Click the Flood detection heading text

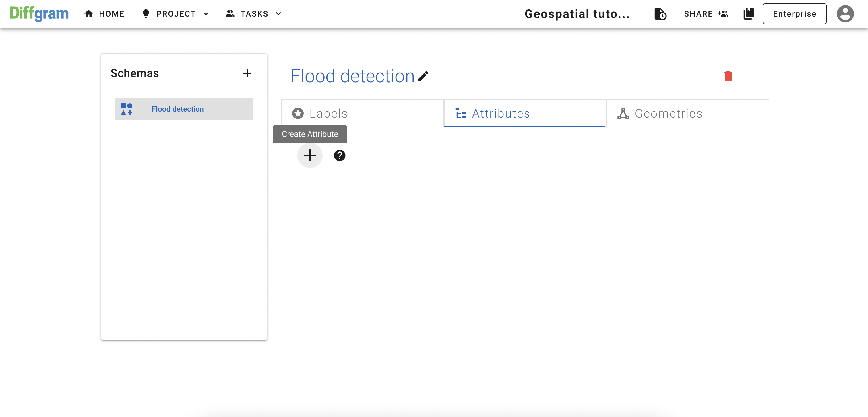coord(352,76)
